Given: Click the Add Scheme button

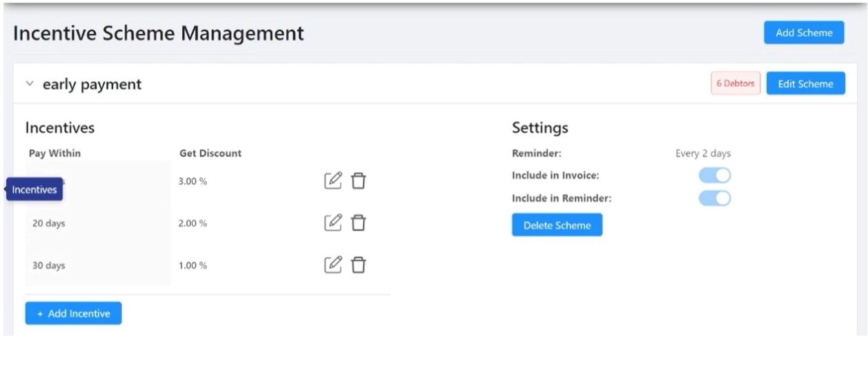Looking at the screenshot, I should click(804, 32).
